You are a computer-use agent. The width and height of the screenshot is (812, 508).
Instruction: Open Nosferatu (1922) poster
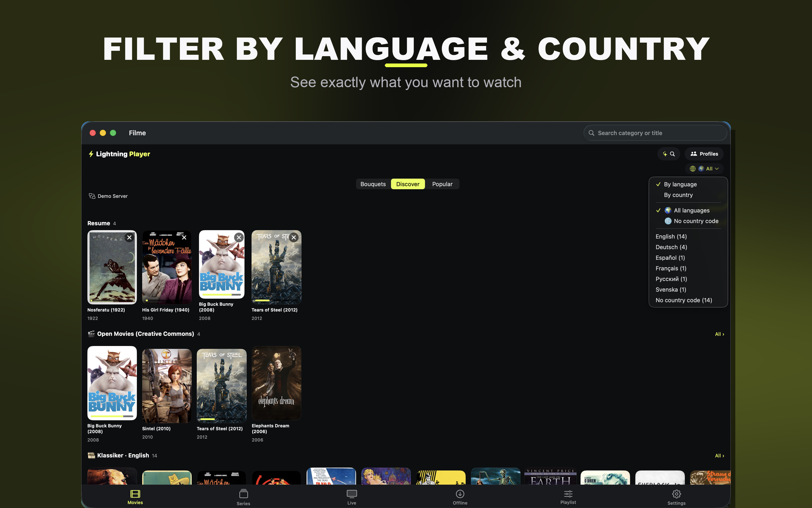tap(112, 267)
